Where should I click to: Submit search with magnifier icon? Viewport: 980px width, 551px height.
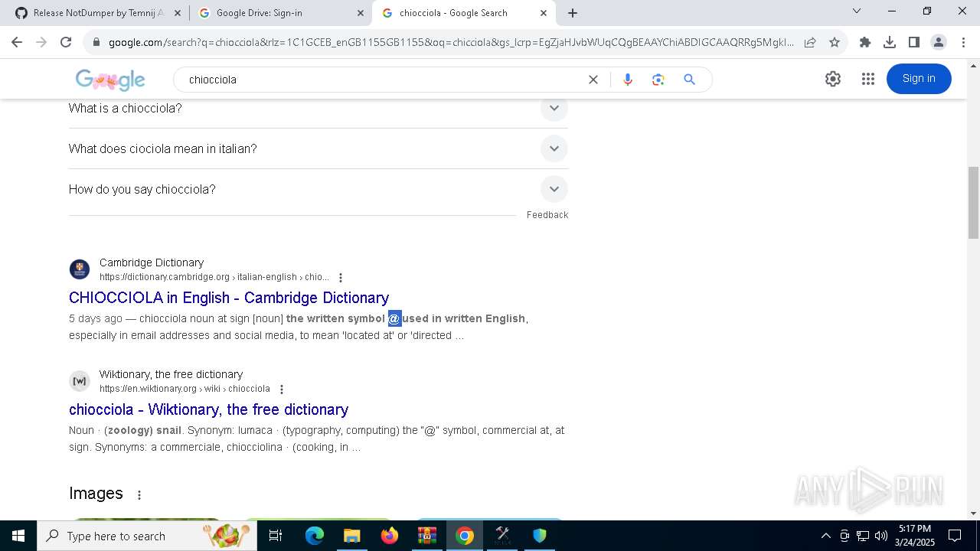coord(689,80)
